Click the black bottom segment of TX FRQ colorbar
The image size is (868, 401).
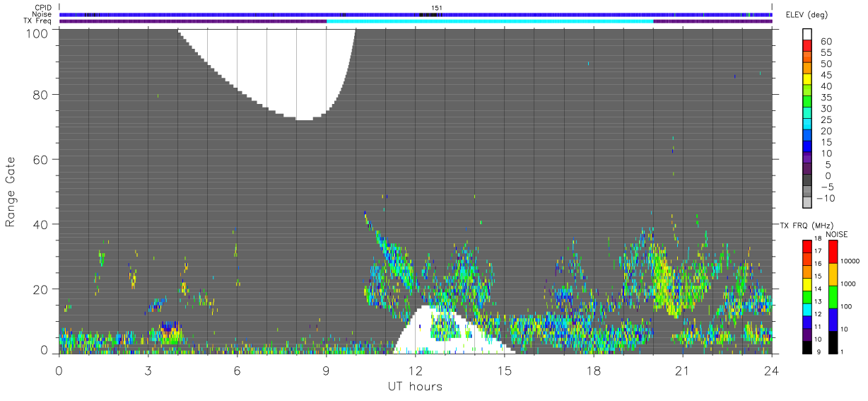tap(807, 347)
